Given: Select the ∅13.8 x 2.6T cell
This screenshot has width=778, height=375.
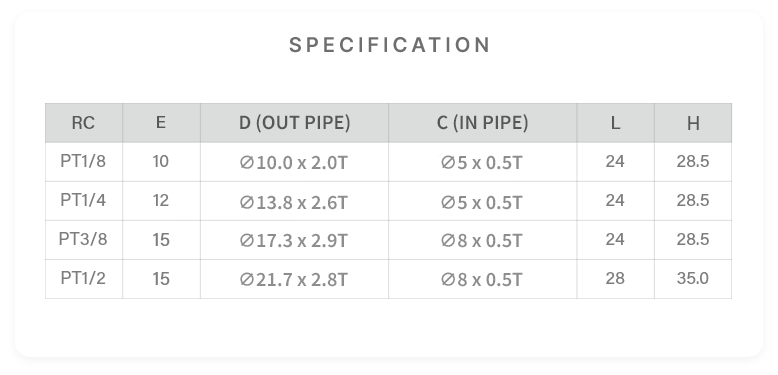Looking at the screenshot, I should 295,201.
